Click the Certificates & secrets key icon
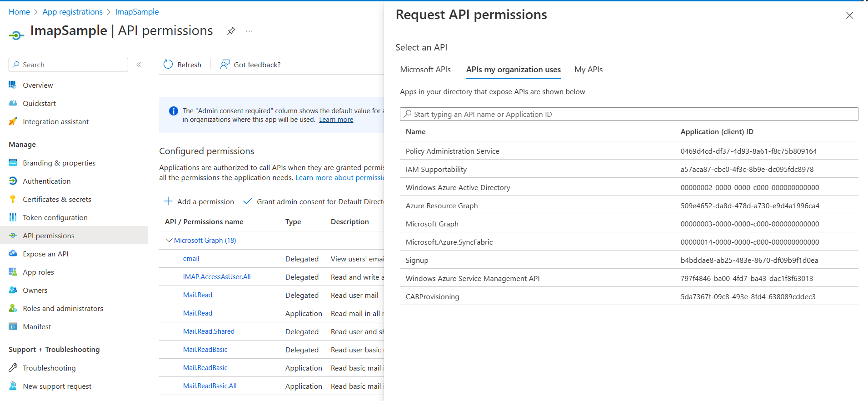 click(x=13, y=199)
